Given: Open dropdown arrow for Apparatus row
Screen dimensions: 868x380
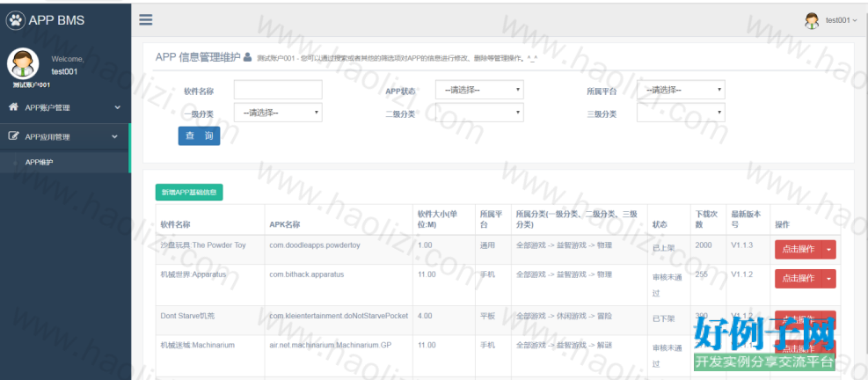Looking at the screenshot, I should 828,279.
